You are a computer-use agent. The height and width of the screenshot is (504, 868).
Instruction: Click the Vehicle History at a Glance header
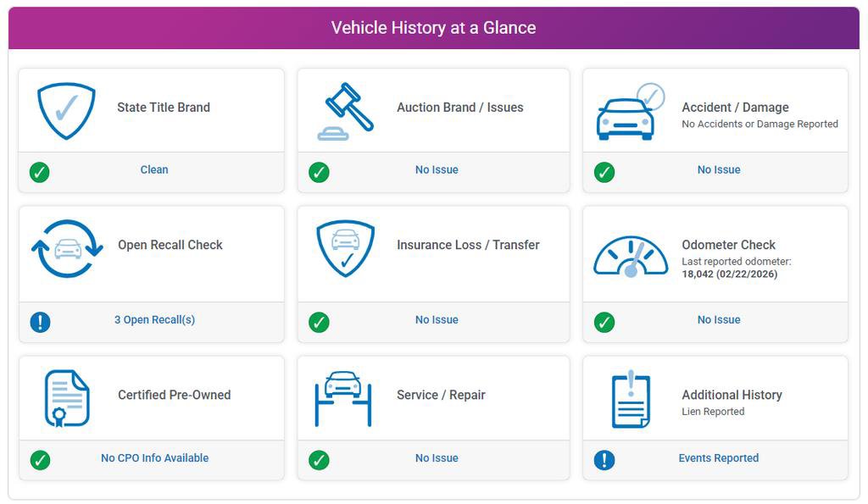pos(433,28)
